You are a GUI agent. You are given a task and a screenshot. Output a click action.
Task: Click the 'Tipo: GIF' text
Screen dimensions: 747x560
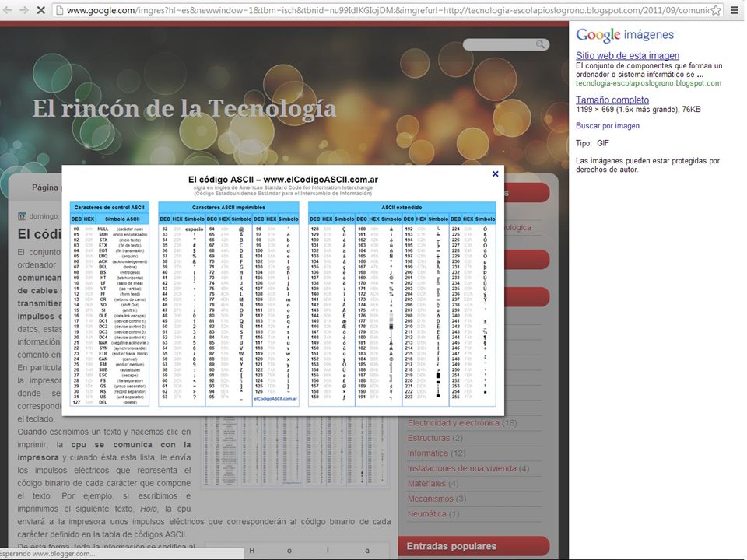(592, 143)
